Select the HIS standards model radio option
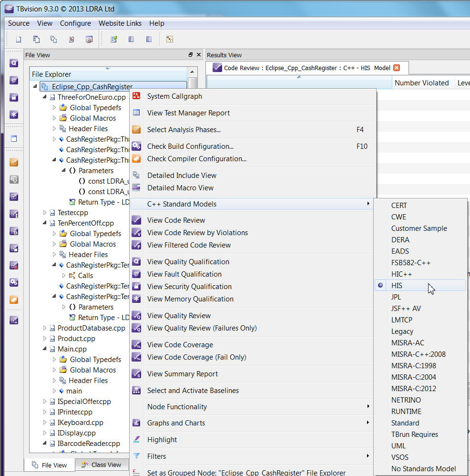This screenshot has height=476, width=470. [397, 286]
